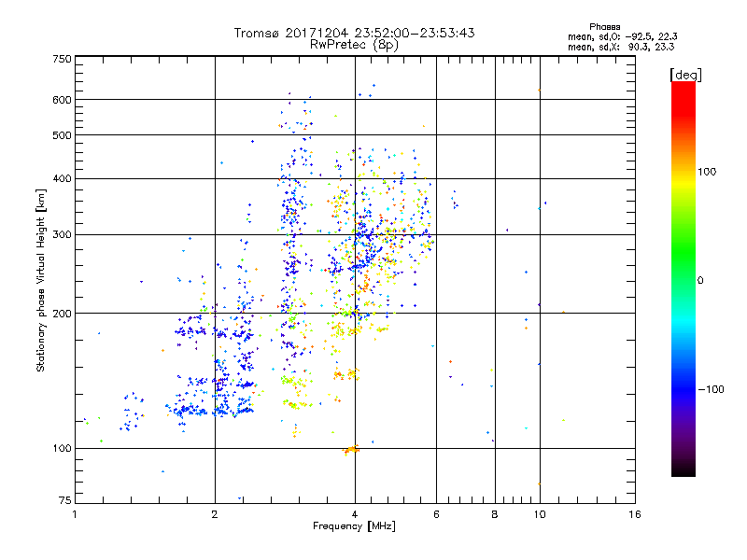The width and height of the screenshot is (747, 560).
Task: Click the x-axis tick label 16
Action: (x=635, y=514)
